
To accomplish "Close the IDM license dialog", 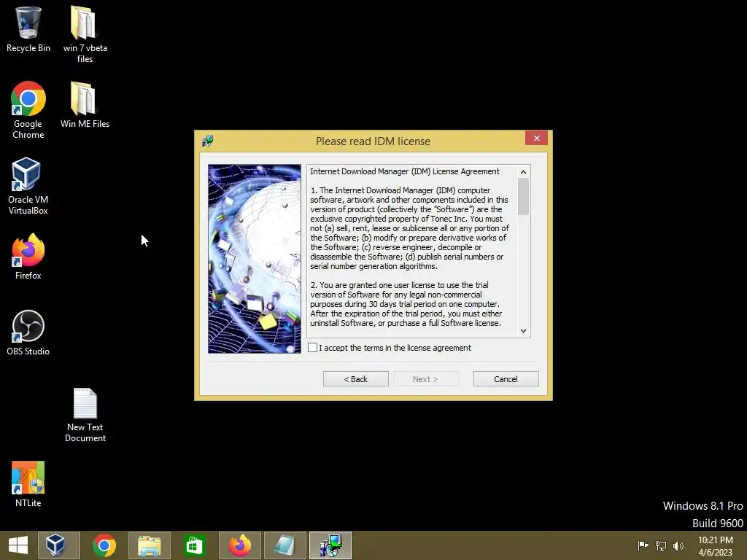I will (x=536, y=138).
